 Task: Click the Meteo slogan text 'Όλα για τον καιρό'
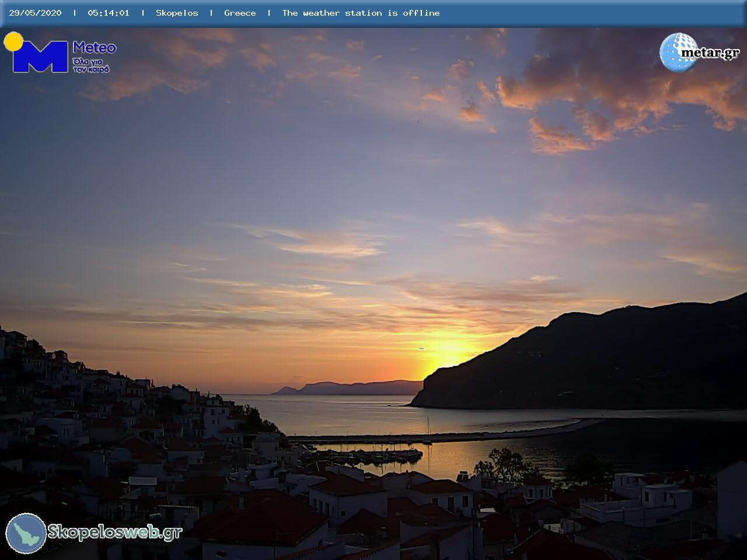point(91,65)
